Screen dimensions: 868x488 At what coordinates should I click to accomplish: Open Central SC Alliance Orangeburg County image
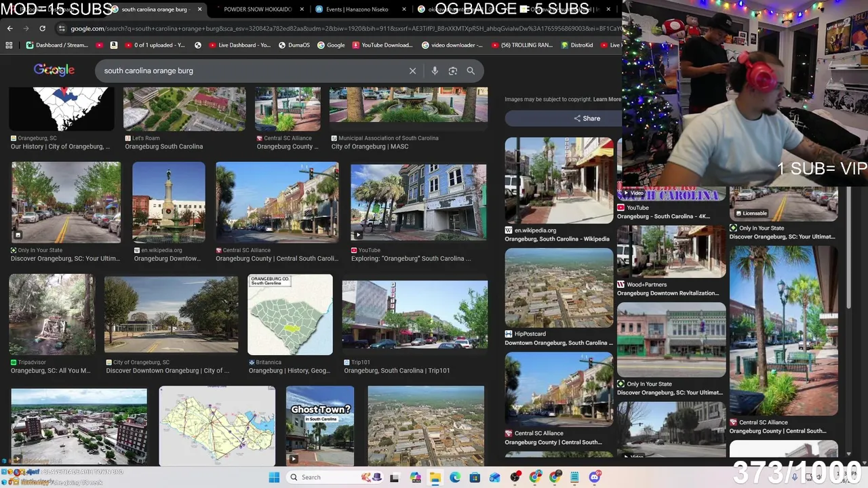(277, 202)
